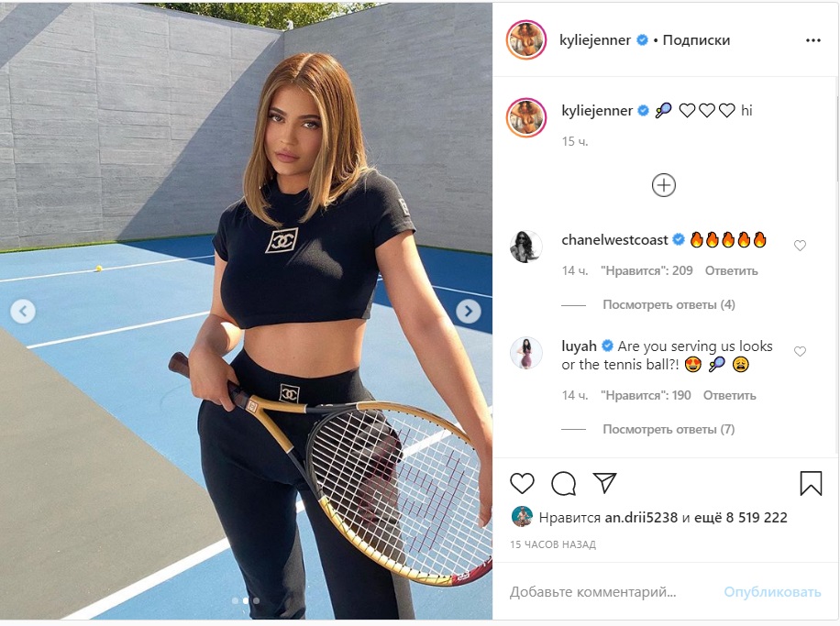The height and width of the screenshot is (626, 840).
Task: Go to next photo arrow
Action: coord(468,311)
